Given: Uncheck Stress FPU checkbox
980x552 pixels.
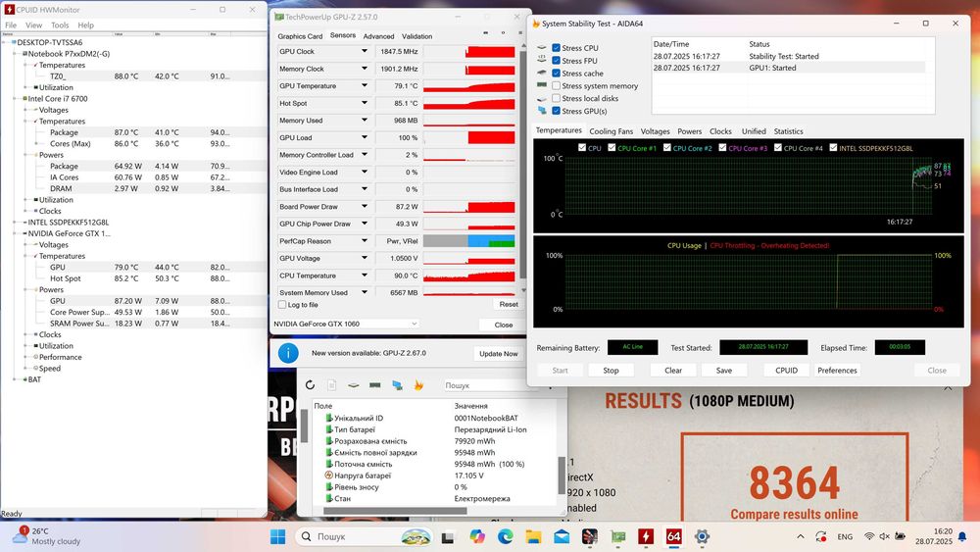Looking at the screenshot, I should point(556,61).
